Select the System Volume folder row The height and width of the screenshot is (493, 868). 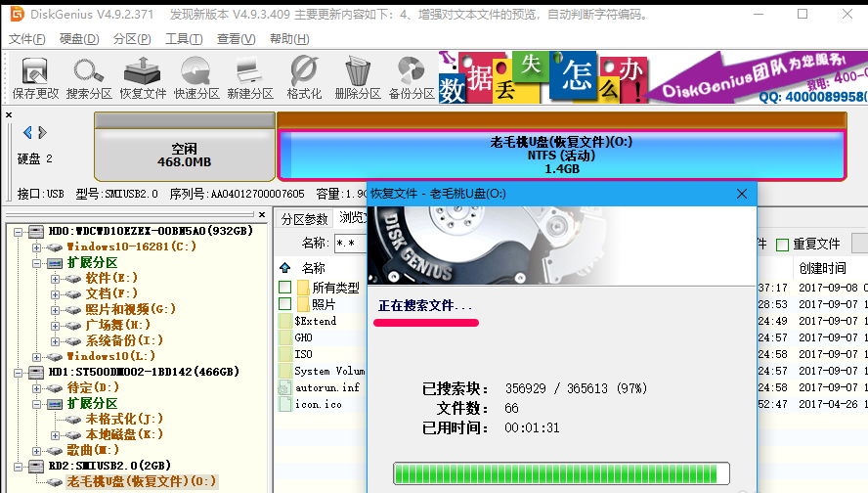(322, 371)
